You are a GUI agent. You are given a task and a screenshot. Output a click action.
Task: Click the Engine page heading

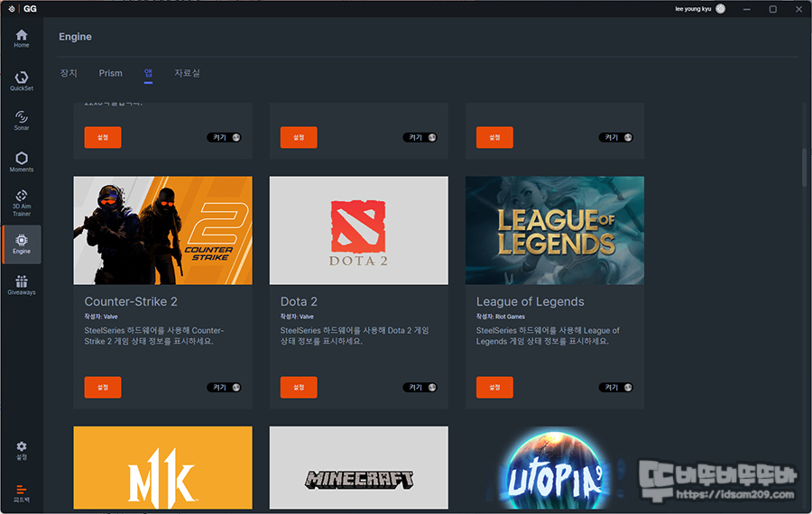(x=75, y=37)
